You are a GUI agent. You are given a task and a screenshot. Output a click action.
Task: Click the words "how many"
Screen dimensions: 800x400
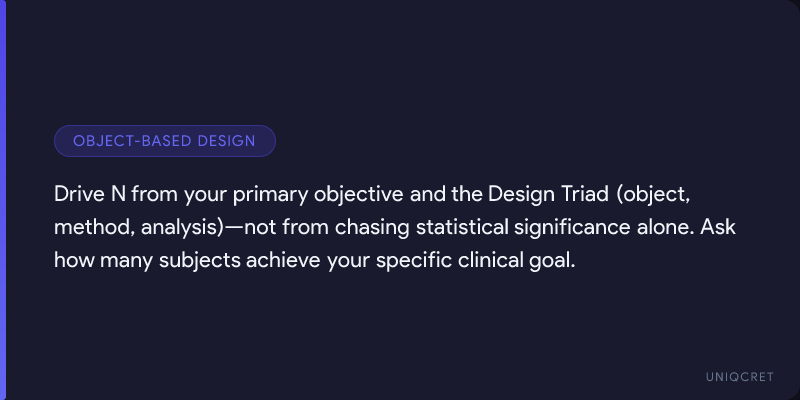[x=99, y=259]
